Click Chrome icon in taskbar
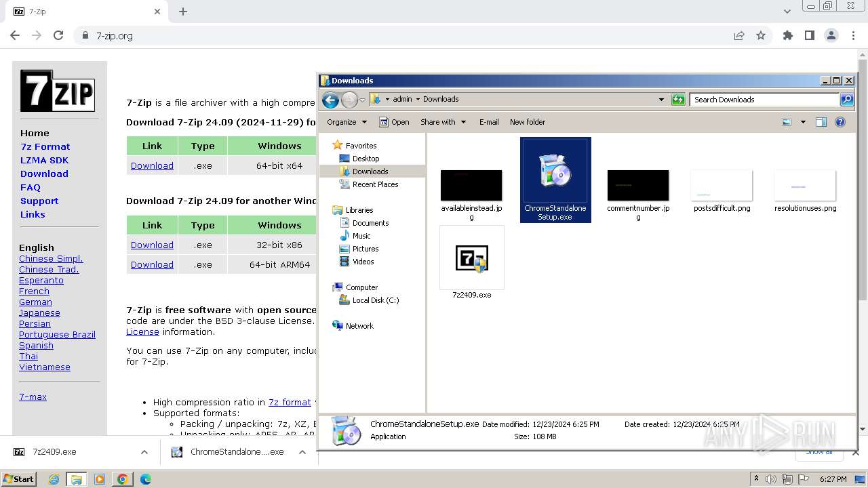This screenshot has width=868, height=488. [x=123, y=479]
